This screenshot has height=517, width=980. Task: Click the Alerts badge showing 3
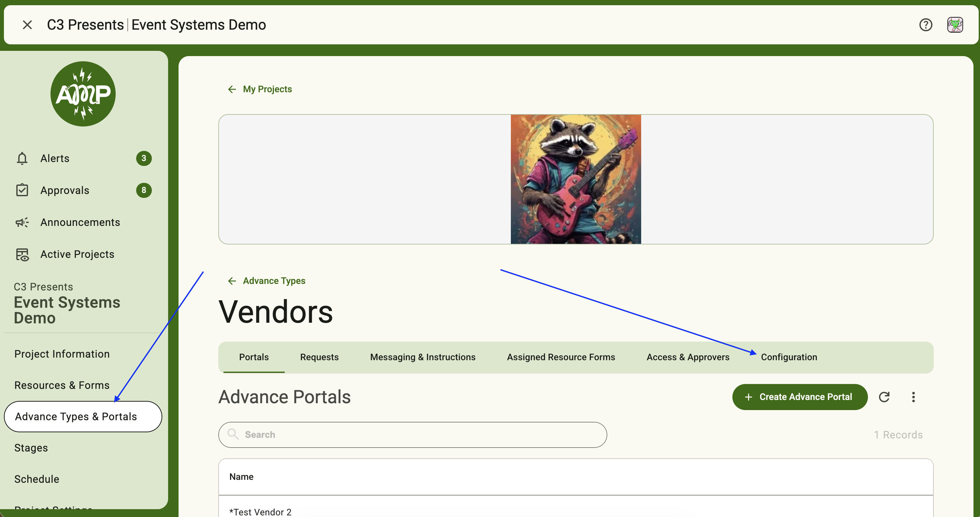coord(144,158)
